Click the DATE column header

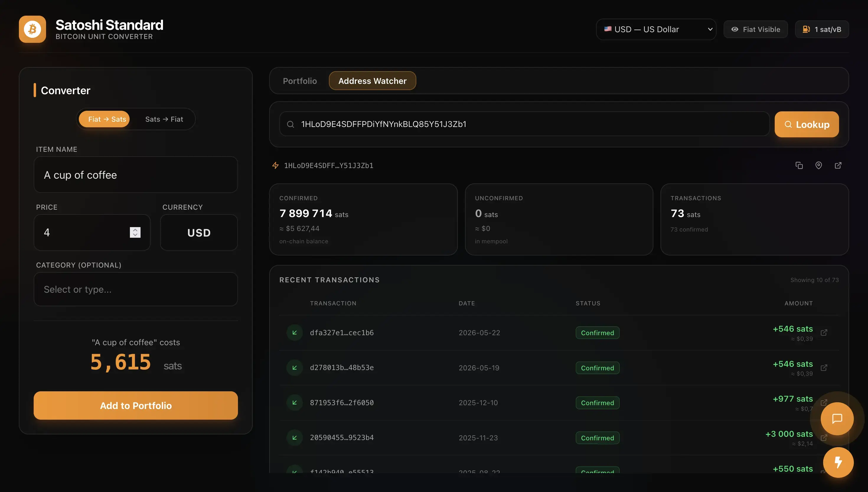click(466, 303)
